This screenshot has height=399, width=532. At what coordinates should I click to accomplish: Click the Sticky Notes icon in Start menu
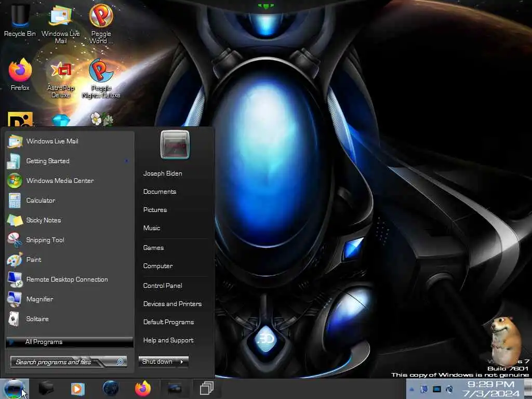coord(15,220)
